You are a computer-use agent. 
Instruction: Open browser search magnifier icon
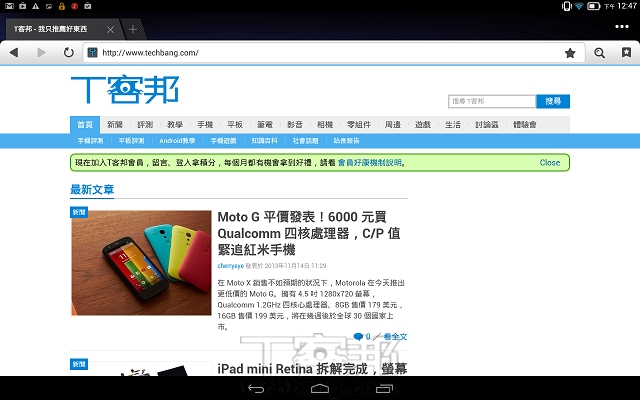(x=599, y=53)
